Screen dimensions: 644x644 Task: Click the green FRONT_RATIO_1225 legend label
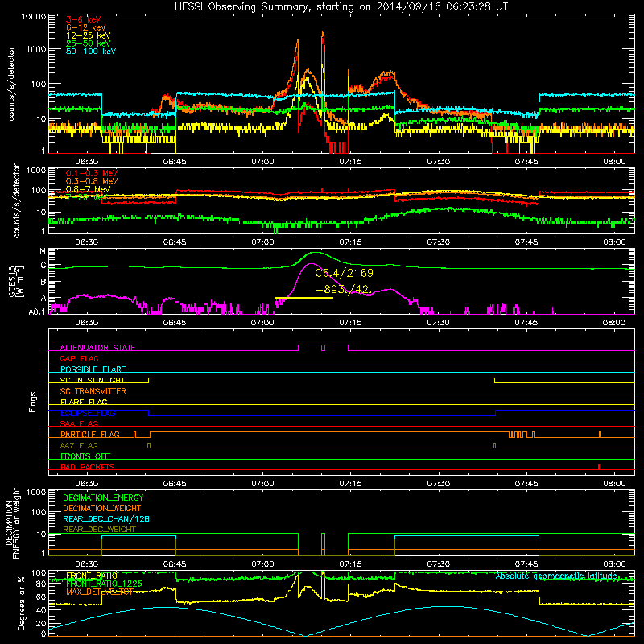click(104, 584)
